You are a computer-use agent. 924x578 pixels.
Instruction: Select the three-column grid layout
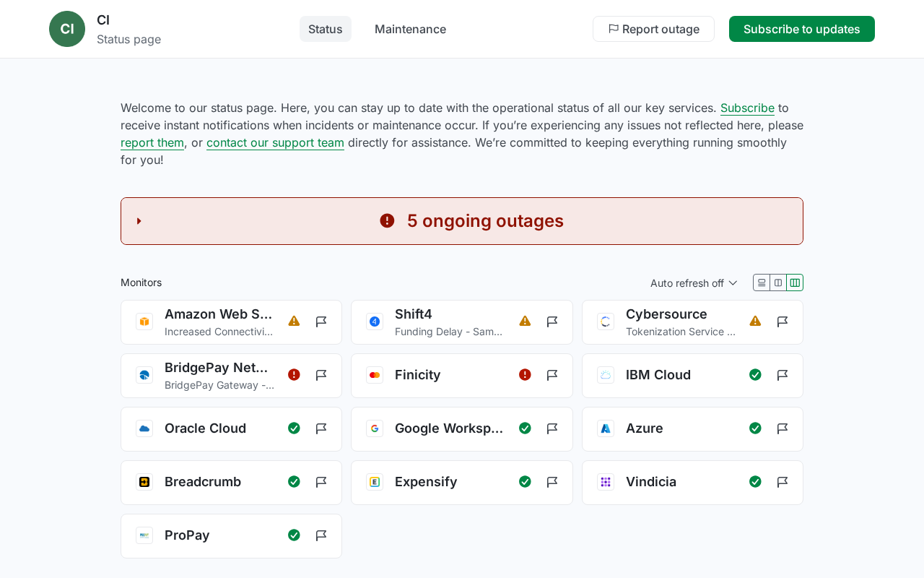click(x=795, y=282)
